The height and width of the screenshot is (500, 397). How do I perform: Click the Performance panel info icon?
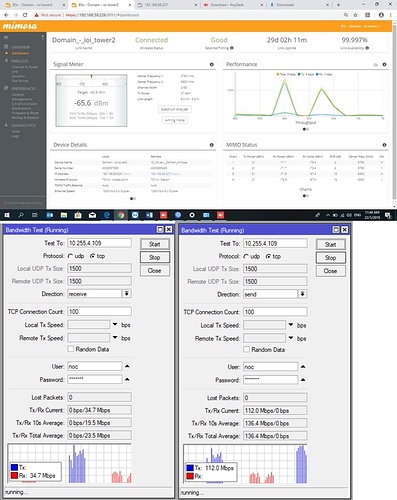384,64
